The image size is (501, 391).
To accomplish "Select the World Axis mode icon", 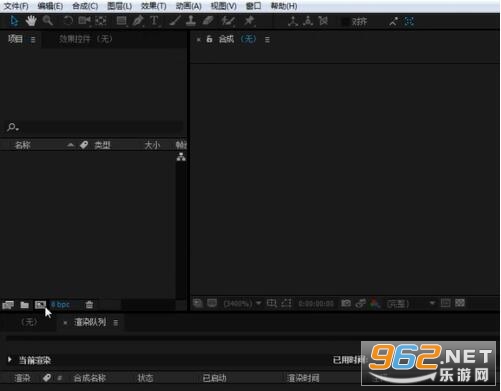I will [x=308, y=21].
